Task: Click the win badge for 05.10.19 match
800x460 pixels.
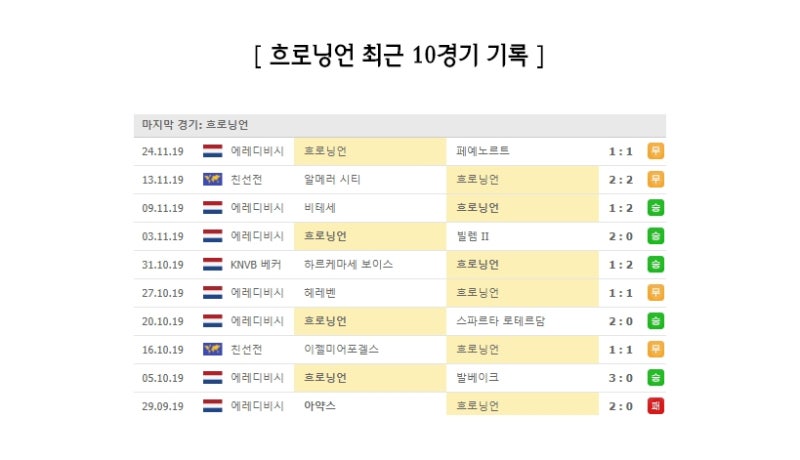Action: (656, 378)
